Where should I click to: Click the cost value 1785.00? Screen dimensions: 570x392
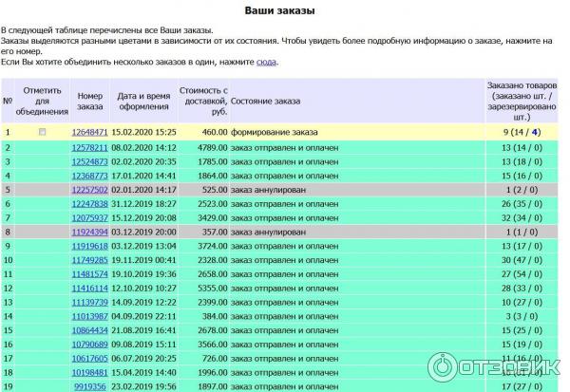pyautogui.click(x=212, y=161)
